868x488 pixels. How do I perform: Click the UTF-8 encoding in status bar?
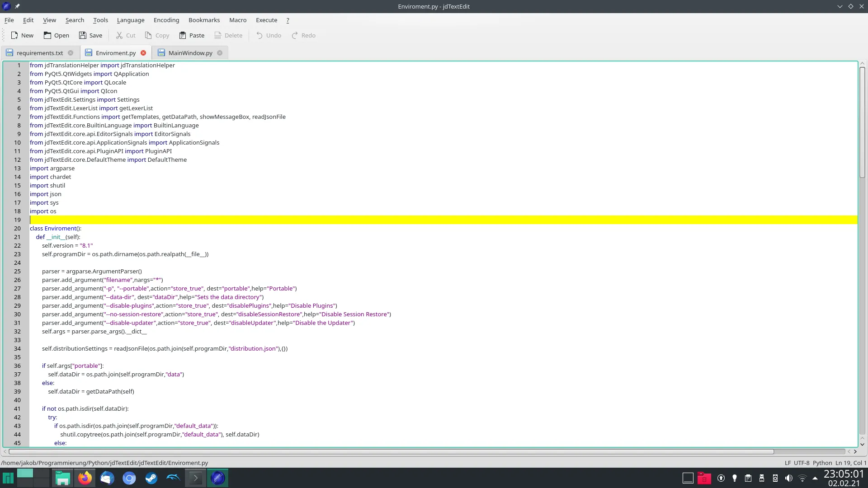tap(802, 463)
